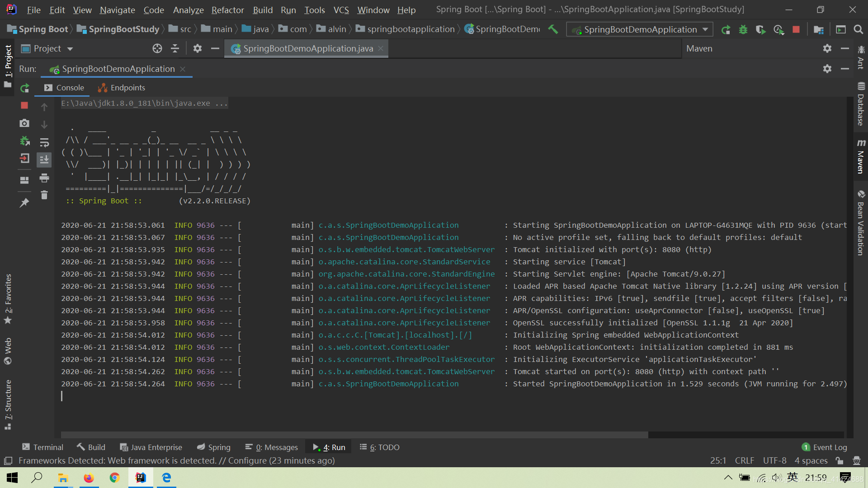Toggle scroll to end of console
868x488 pixels.
pos(44,160)
